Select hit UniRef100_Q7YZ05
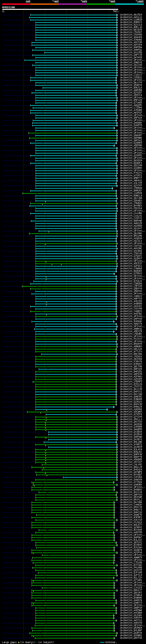The width and height of the screenshot is (146, 644). coord(131,417)
